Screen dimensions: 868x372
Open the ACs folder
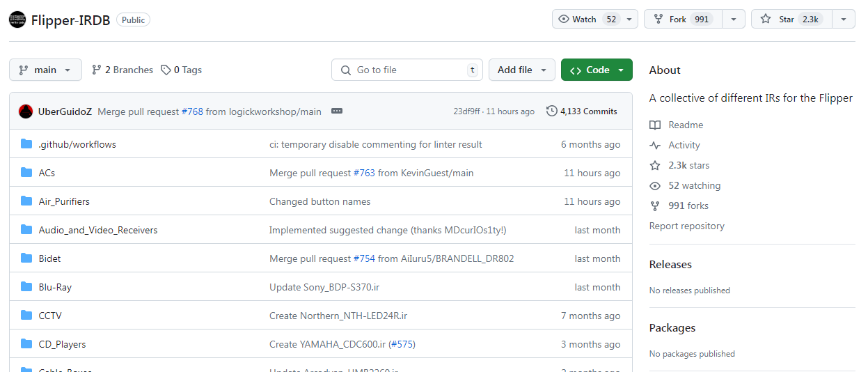coord(47,173)
